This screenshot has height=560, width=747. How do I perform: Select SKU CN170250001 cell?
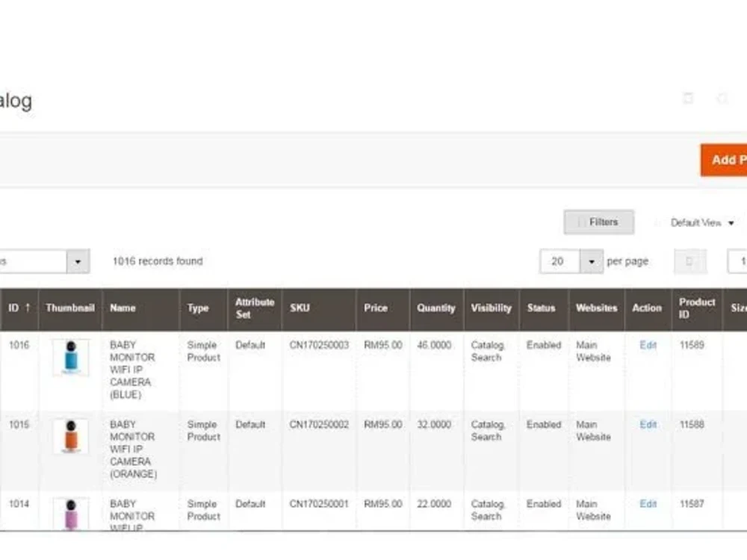(x=319, y=504)
